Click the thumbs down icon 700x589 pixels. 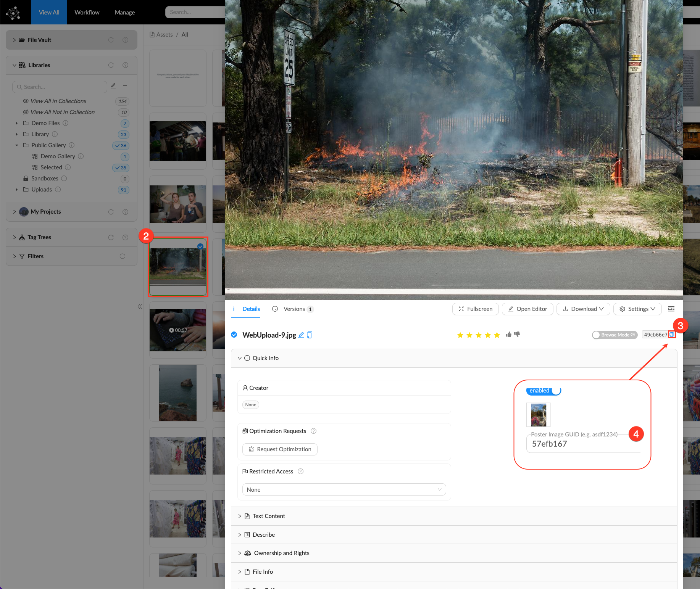coord(517,335)
